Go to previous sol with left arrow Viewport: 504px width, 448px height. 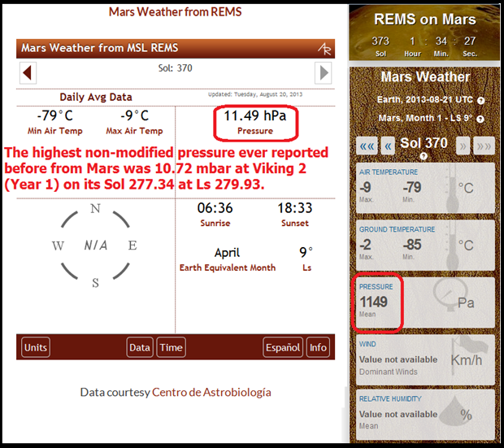coord(28,72)
